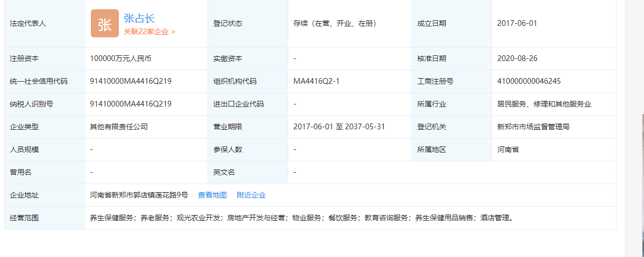
Task: Click the address text 河南省新郑市郭店镇莲花路9号
Action: pyautogui.click(x=139, y=195)
